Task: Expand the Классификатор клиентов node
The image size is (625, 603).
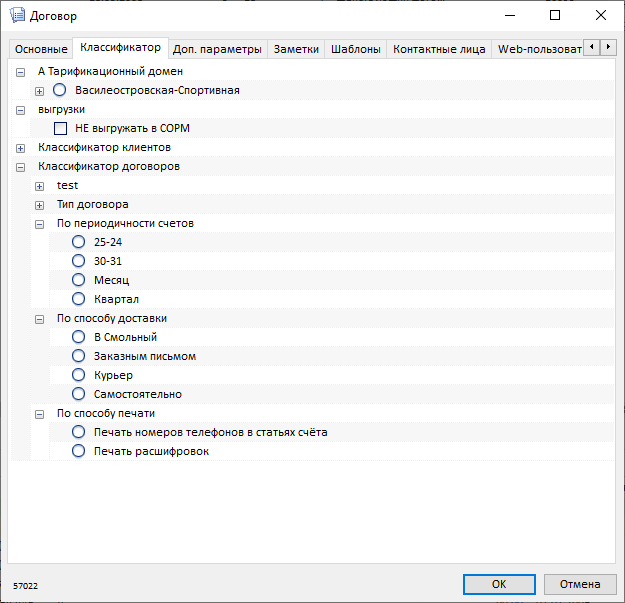Action: point(20,148)
